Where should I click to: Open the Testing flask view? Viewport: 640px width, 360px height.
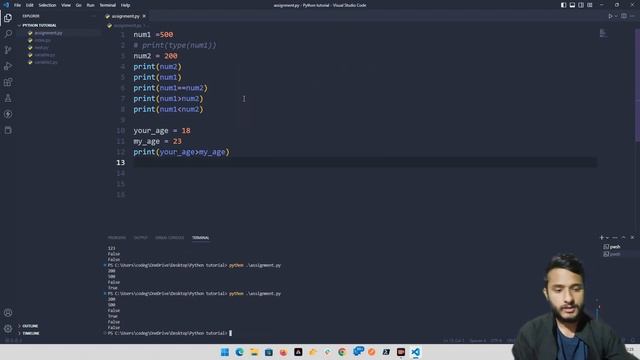click(x=8, y=98)
